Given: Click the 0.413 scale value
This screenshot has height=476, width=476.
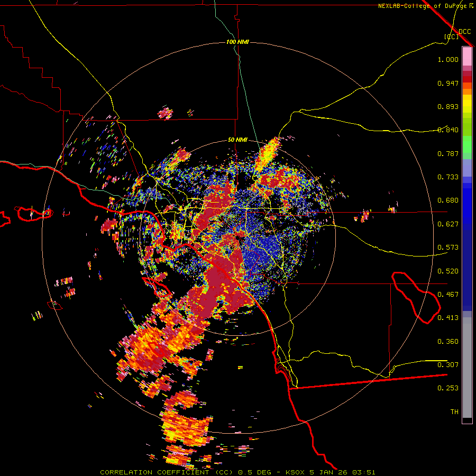Looking at the screenshot, I should [448, 318].
